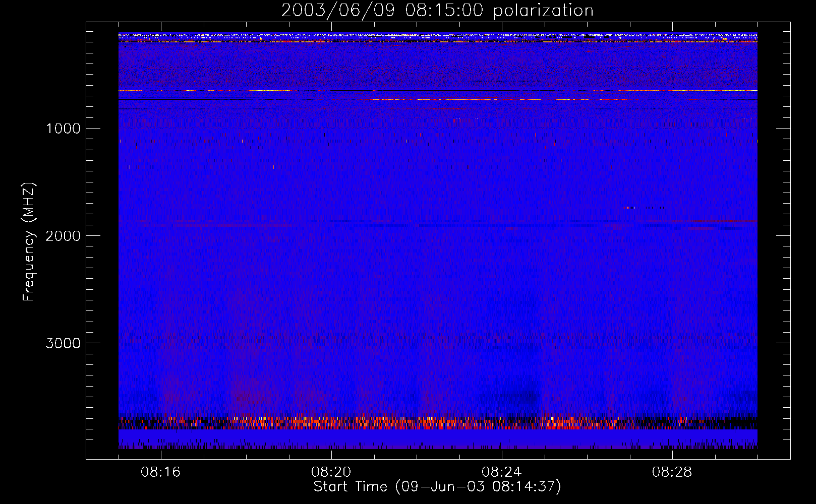Click the 'Start Time (09-Jun-03 08:14:37)' label
816x504 pixels.
[x=437, y=487]
